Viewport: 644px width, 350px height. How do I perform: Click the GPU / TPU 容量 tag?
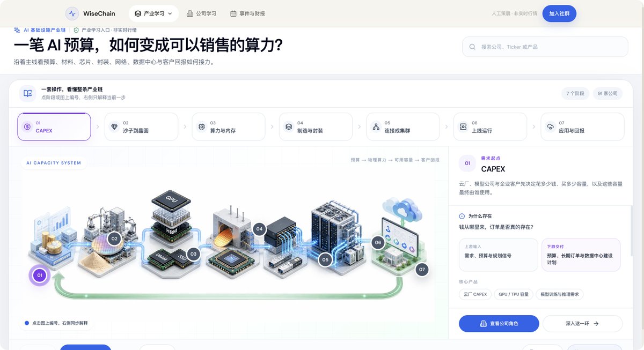coord(514,294)
